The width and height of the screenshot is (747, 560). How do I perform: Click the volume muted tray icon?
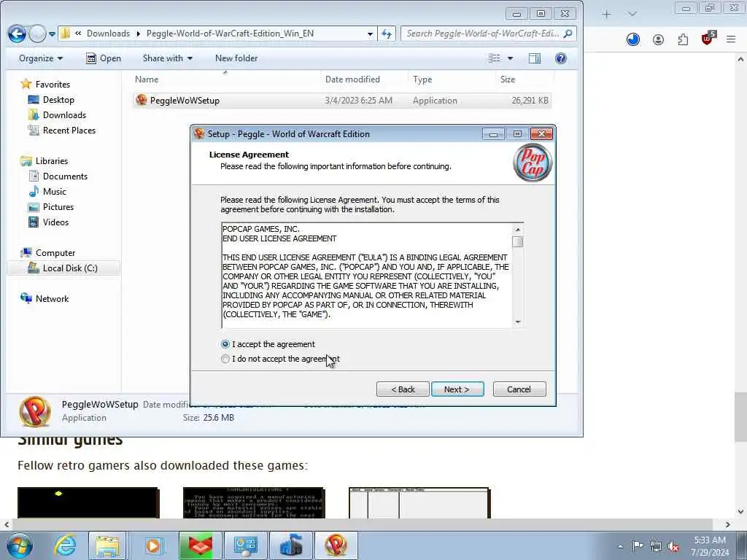tap(673, 546)
